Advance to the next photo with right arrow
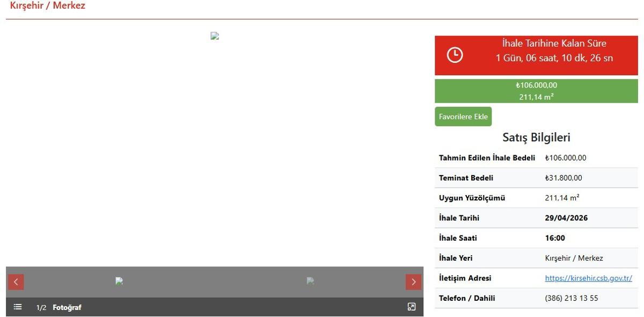644x317 pixels. 413,282
